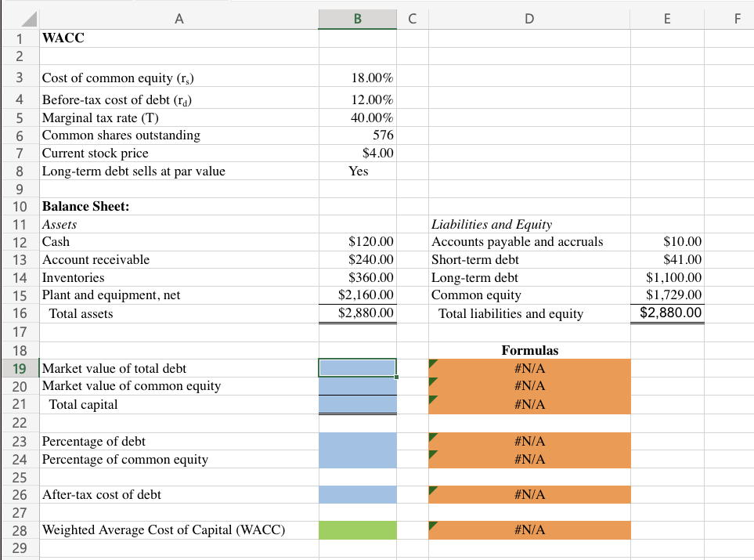
Task: Select the green WACC input cell
Action: point(357,529)
